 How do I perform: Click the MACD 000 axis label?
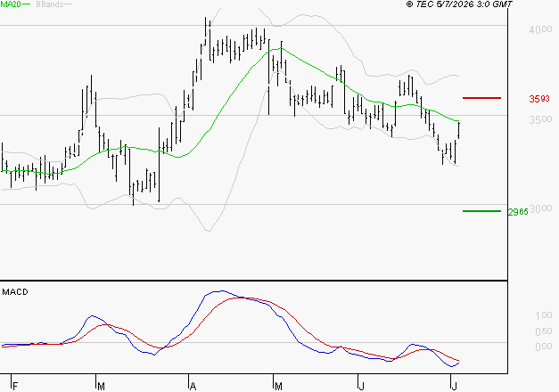coord(544,347)
